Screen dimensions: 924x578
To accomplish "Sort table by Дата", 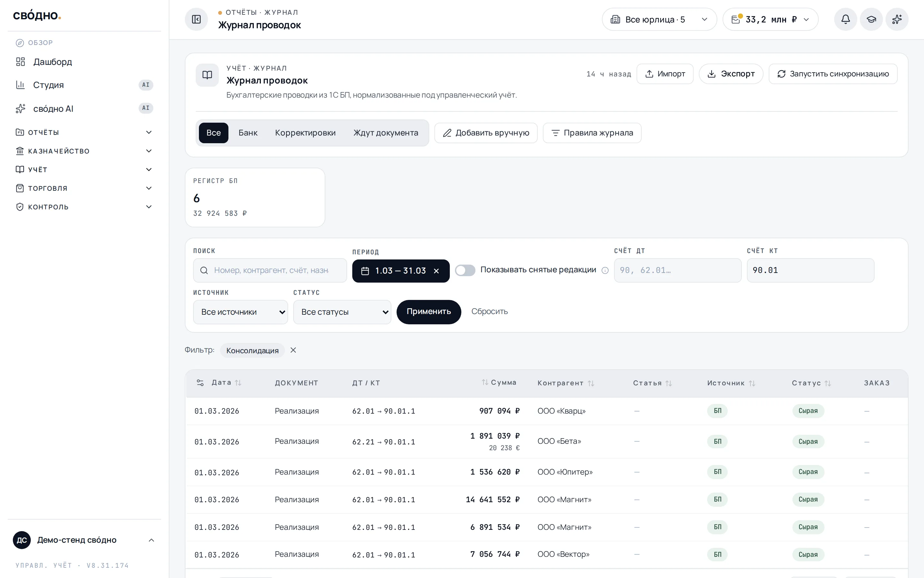I will (x=227, y=383).
